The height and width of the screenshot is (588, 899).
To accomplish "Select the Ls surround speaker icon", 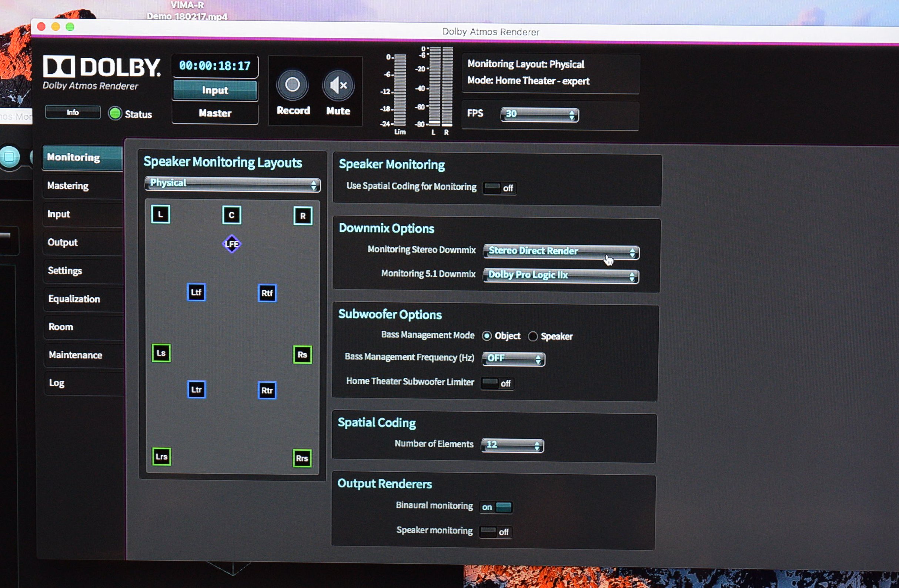I will [161, 353].
